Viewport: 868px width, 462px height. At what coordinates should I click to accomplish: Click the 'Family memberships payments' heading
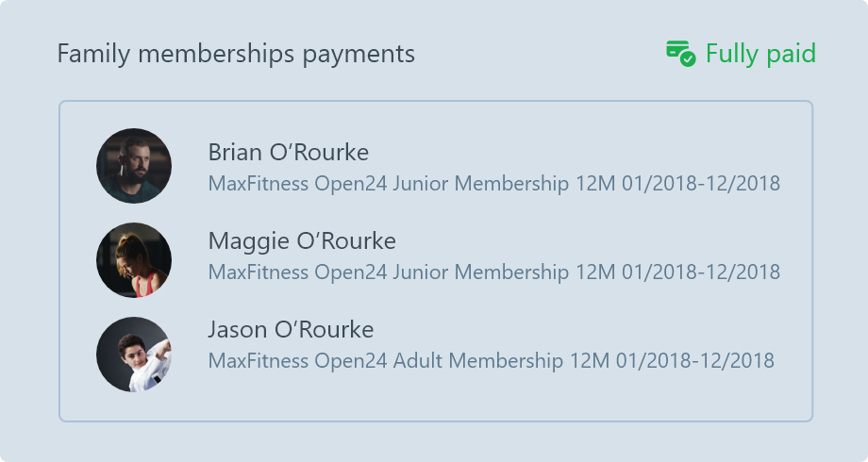tap(236, 54)
